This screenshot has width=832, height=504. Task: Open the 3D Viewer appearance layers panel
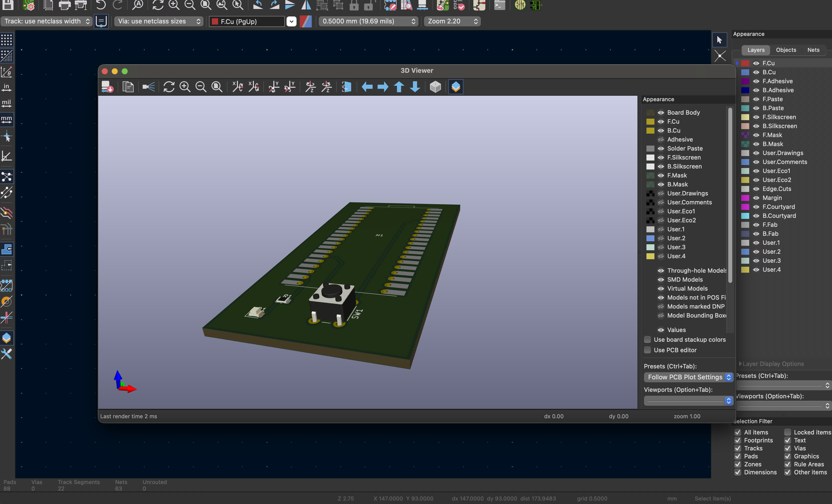pyautogui.click(x=455, y=87)
